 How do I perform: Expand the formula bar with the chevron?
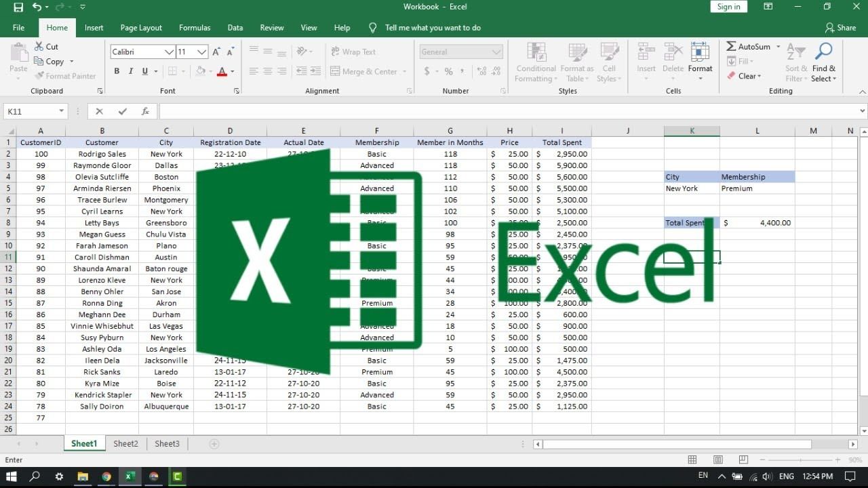pos(863,111)
